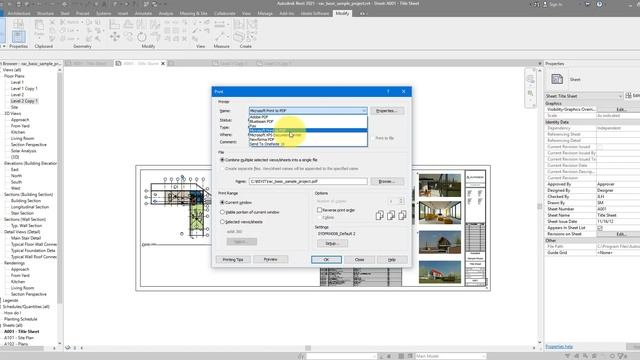
Task: Toggle Reverse print order checkbox
Action: pos(320,210)
